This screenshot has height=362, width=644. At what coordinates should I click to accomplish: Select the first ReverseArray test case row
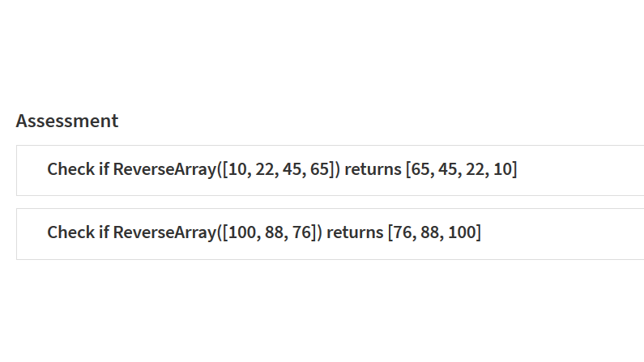pos(331,170)
